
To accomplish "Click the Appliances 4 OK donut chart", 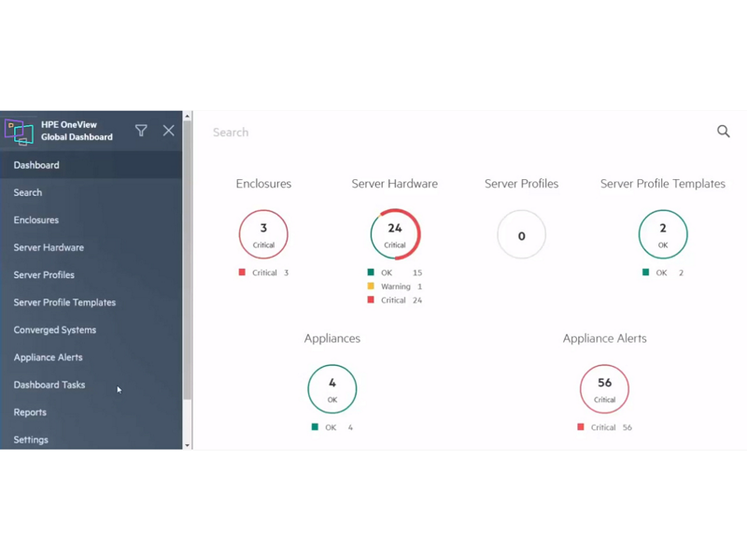I will (x=332, y=389).
